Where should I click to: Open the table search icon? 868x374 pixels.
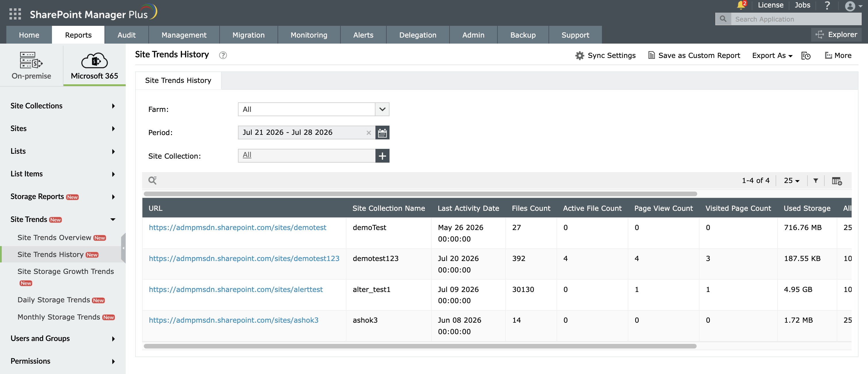tap(152, 180)
